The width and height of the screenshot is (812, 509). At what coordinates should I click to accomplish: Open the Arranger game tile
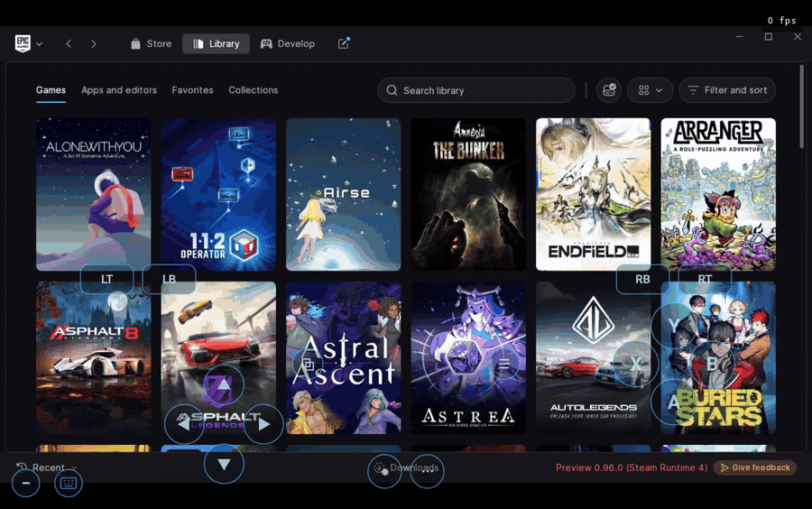718,194
